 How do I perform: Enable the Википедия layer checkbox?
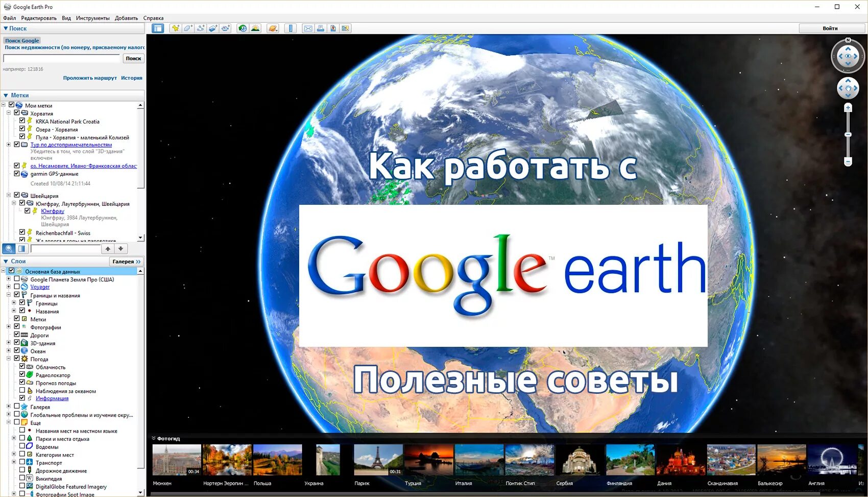[x=22, y=478]
